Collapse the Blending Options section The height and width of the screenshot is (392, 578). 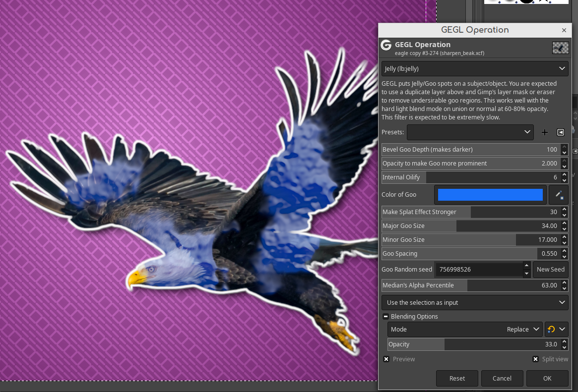pos(385,317)
